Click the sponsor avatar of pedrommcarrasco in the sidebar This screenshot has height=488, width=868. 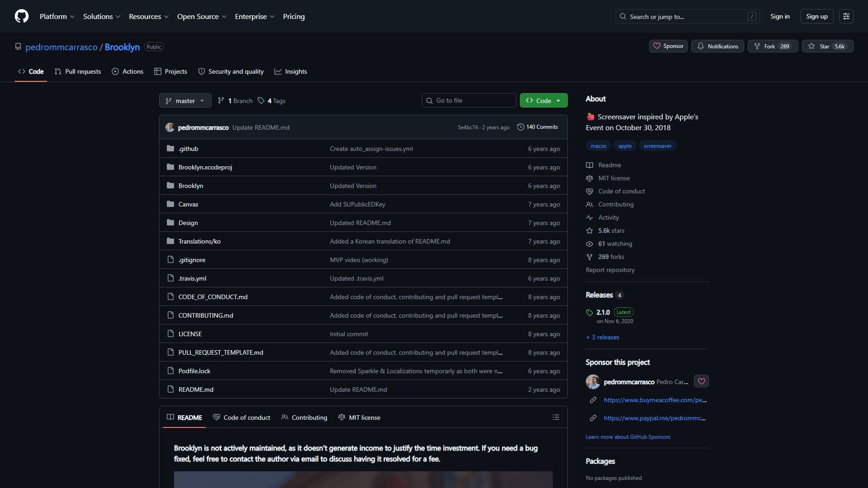tap(593, 382)
